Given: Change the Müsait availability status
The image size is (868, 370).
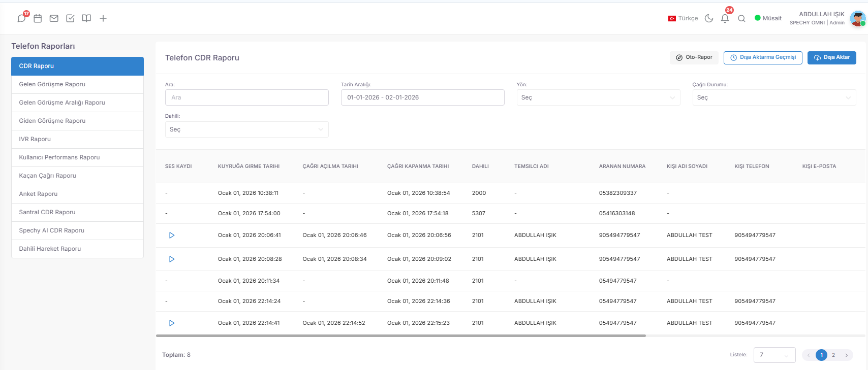Looking at the screenshot, I should 768,18.
